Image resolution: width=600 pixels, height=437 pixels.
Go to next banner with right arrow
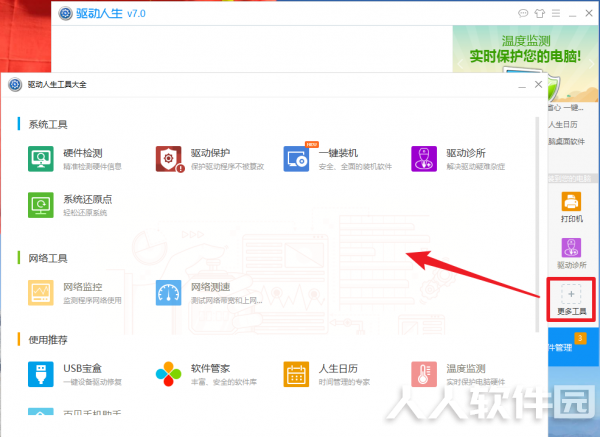point(592,63)
